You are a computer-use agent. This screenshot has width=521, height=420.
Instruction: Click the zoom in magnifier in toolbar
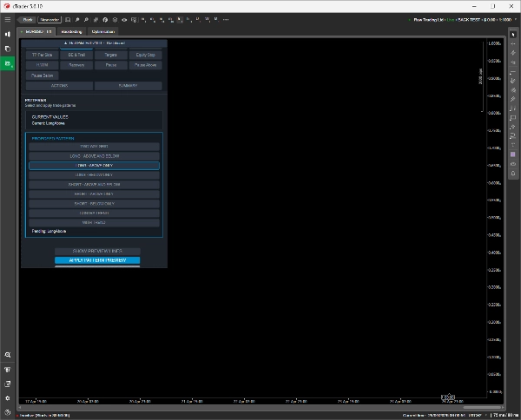[77, 20]
